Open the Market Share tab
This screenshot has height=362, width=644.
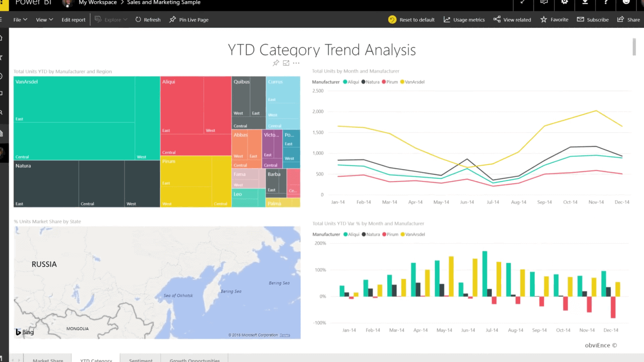point(47,360)
